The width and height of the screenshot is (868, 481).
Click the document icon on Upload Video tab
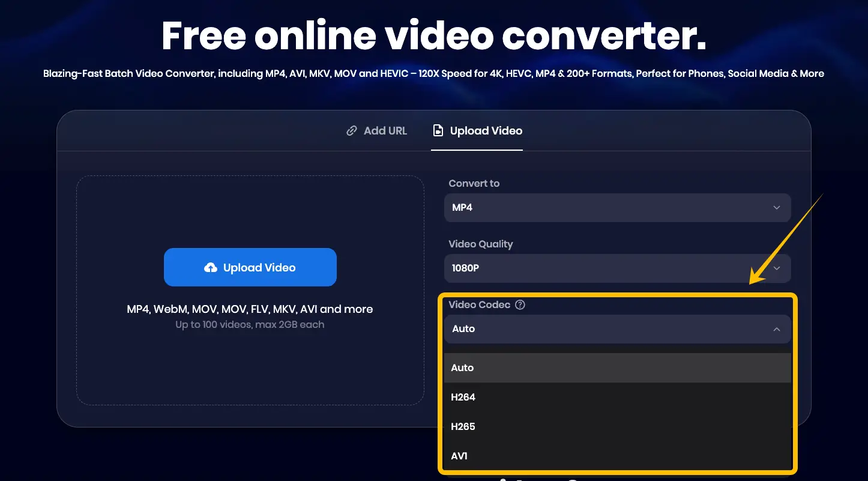(439, 130)
